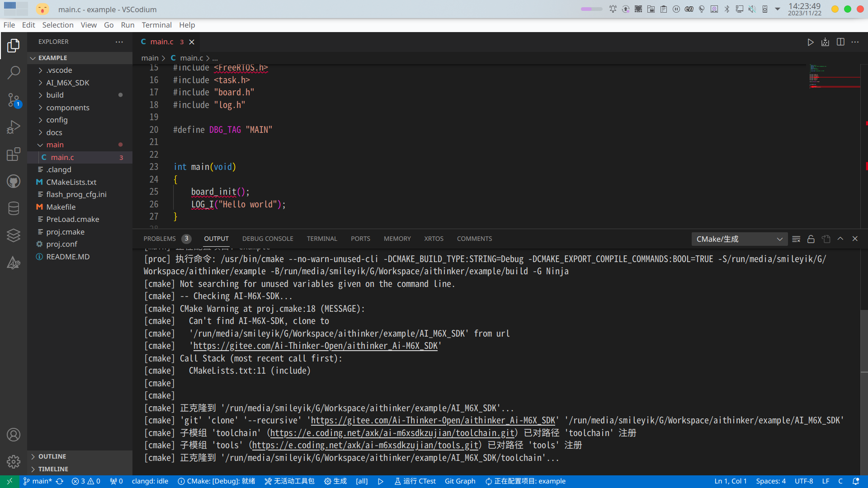Open the toolchain.git coding.net link
Screen dimensions: 868x488
pos(392,433)
